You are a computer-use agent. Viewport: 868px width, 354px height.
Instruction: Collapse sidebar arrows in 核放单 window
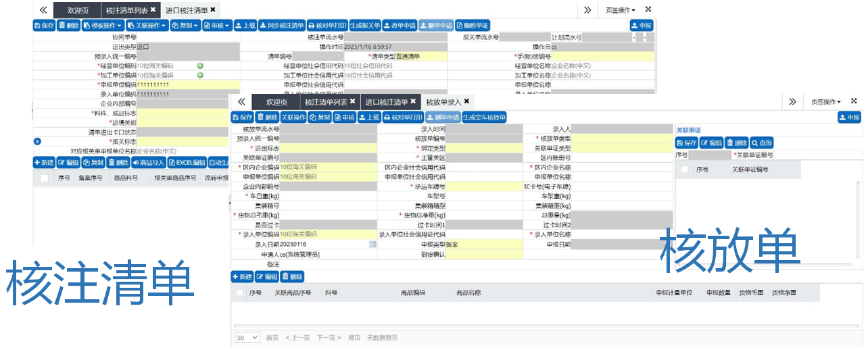point(241,102)
